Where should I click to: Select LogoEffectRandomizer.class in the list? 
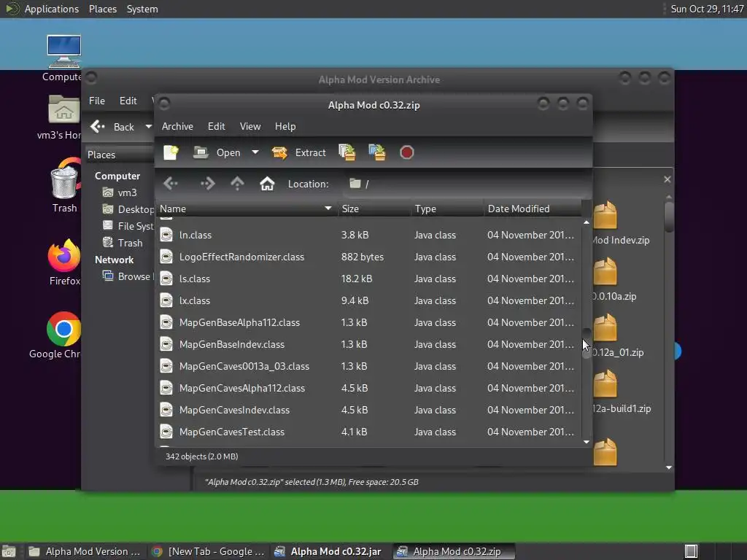(368, 257)
